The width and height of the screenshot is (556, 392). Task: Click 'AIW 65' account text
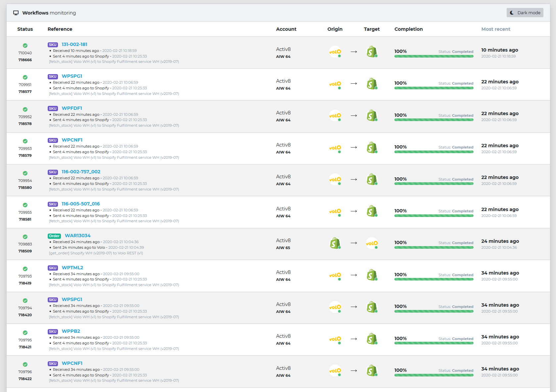[x=283, y=248]
